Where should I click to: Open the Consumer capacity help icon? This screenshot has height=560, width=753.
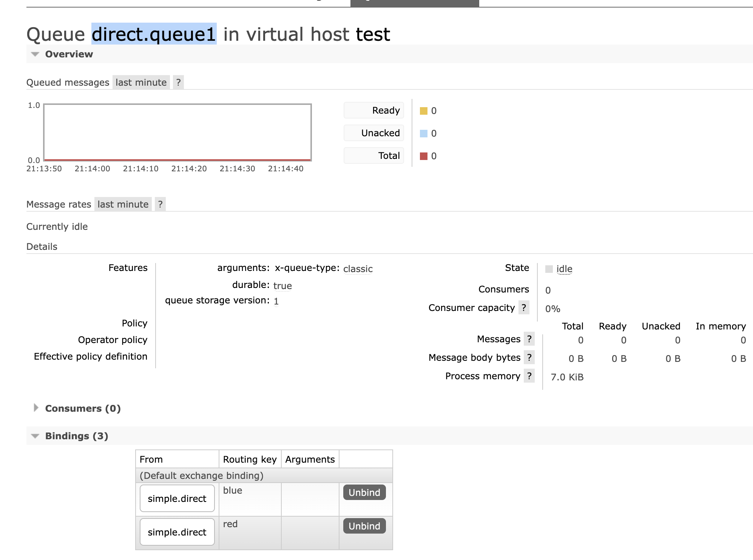(523, 308)
